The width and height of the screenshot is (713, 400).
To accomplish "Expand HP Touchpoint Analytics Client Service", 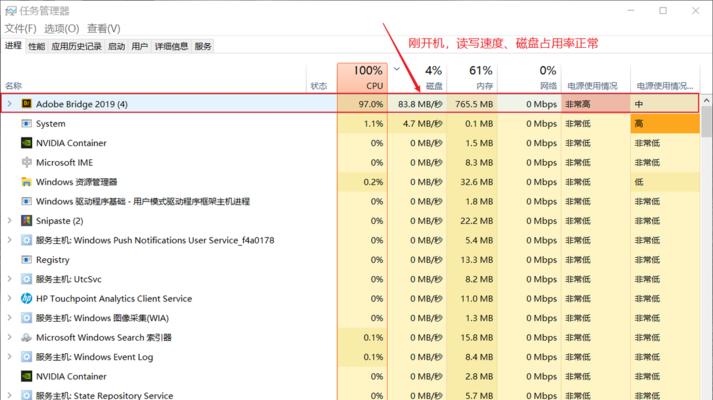I will (x=10, y=299).
